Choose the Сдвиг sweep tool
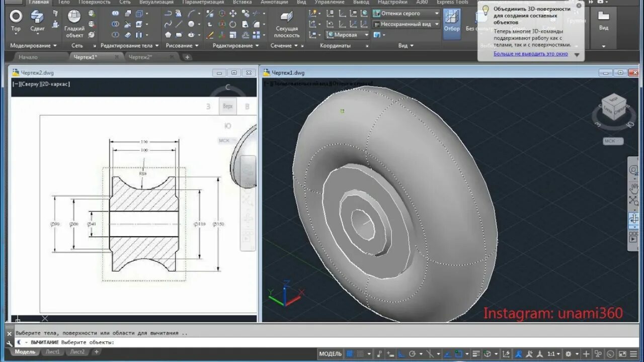Screen dimensions: 644x362 tap(37, 20)
